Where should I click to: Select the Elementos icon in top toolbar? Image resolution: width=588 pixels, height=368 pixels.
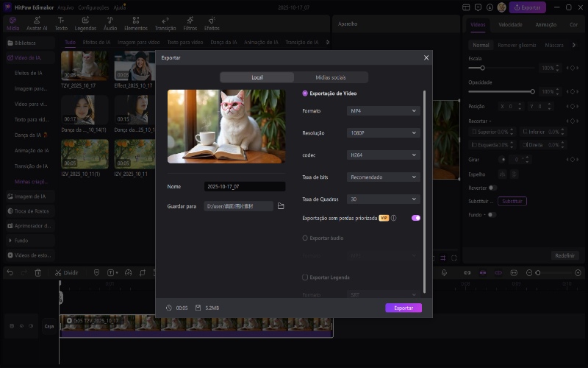point(135,24)
